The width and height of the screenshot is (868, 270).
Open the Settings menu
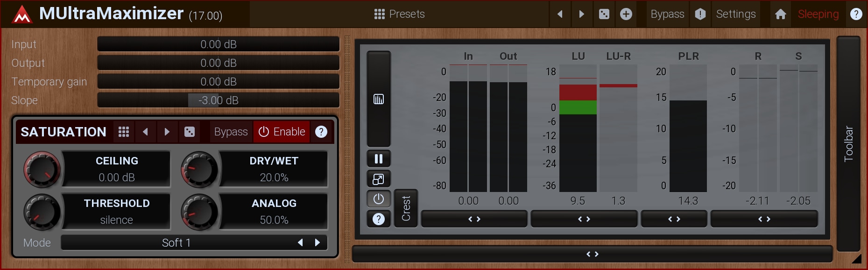735,14
